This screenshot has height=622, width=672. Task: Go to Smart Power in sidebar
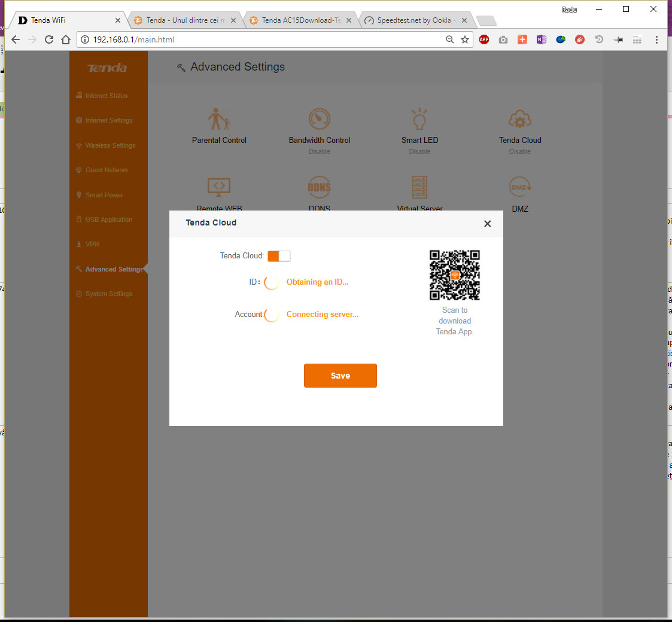coord(104,195)
